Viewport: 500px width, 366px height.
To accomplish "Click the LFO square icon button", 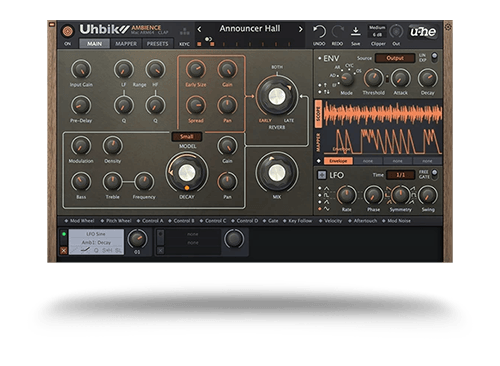I will pos(322,175).
